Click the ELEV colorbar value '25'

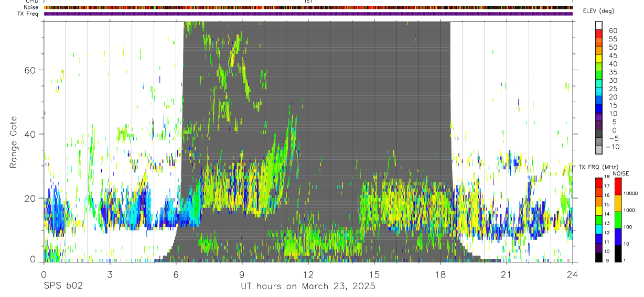pos(613,89)
